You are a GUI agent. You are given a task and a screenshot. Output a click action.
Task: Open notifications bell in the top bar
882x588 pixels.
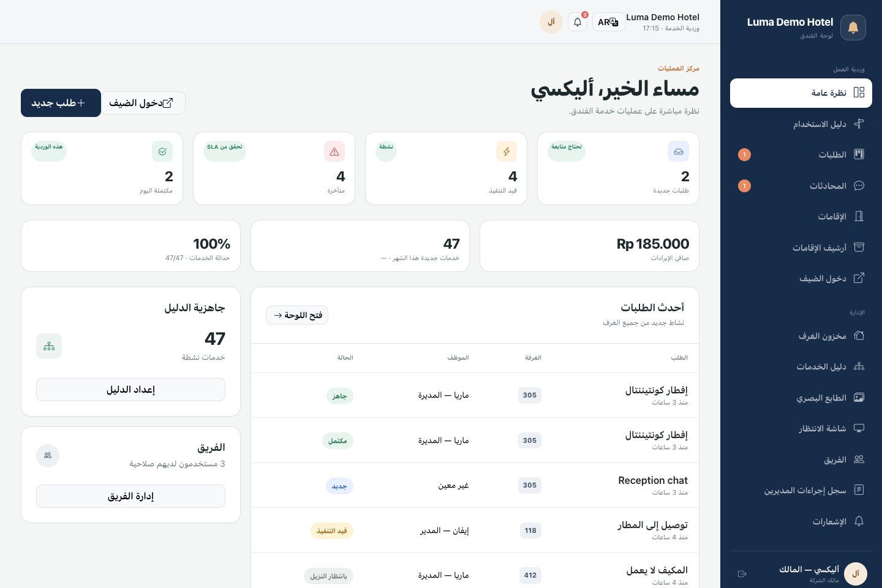[577, 22]
